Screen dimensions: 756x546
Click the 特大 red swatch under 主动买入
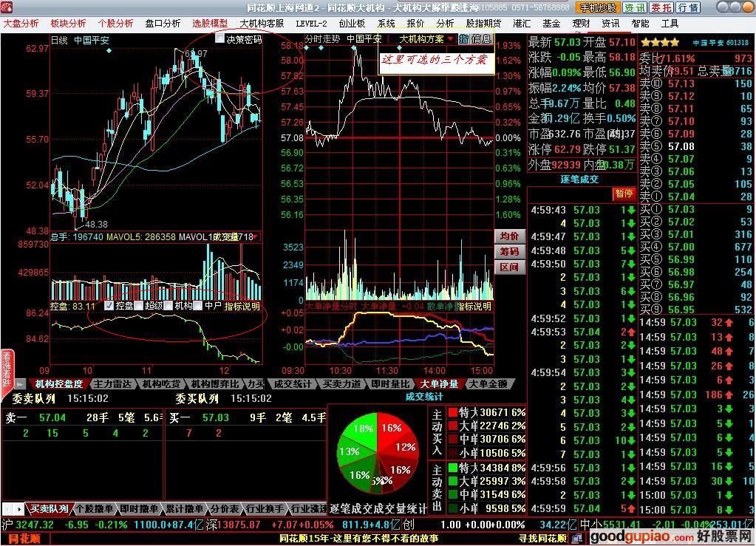pyautogui.click(x=453, y=412)
